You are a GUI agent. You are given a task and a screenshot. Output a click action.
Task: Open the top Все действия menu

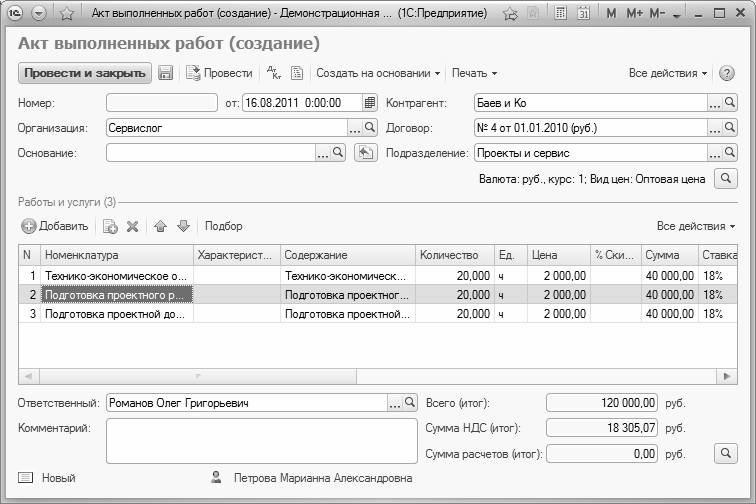pos(668,73)
